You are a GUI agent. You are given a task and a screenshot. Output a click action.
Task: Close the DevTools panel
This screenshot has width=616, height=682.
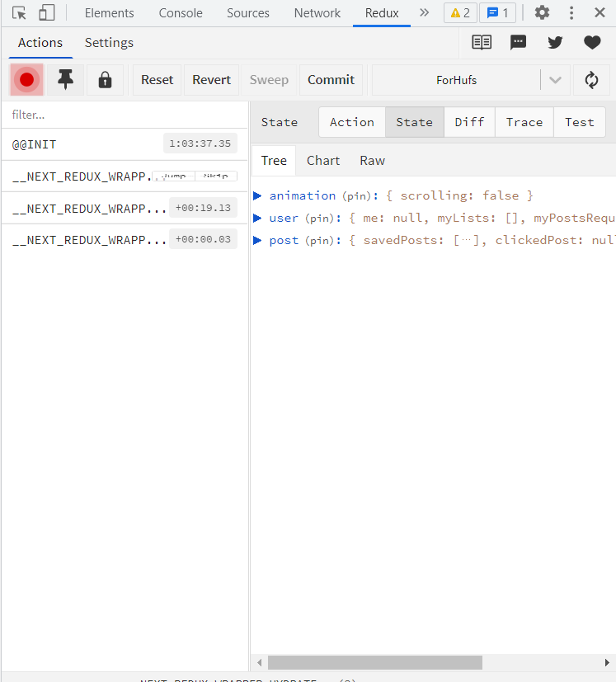600,13
